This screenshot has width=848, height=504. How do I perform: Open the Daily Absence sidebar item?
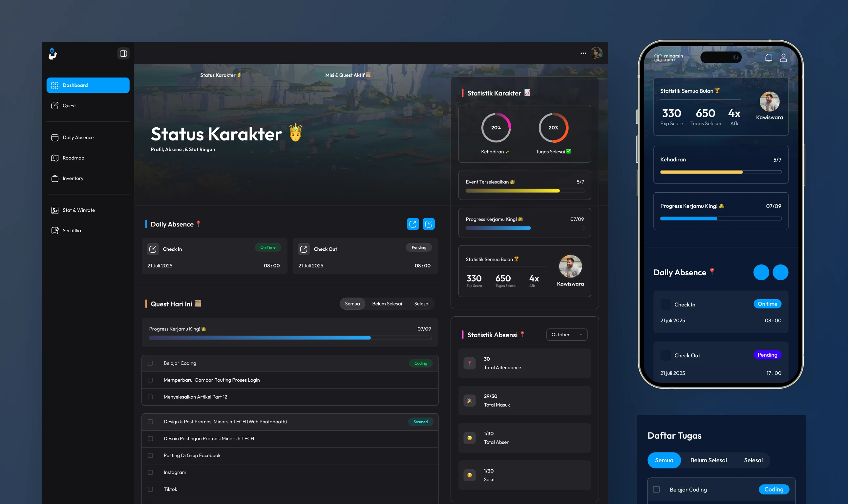78,137
